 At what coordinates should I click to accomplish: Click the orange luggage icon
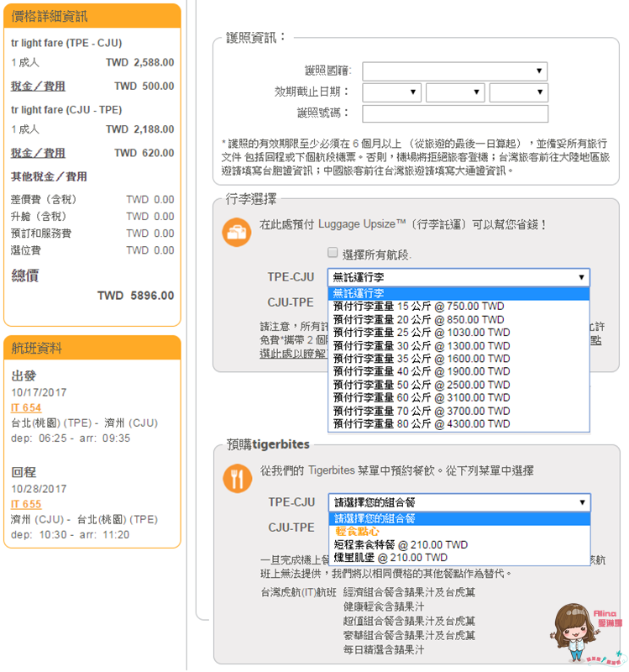(x=237, y=233)
